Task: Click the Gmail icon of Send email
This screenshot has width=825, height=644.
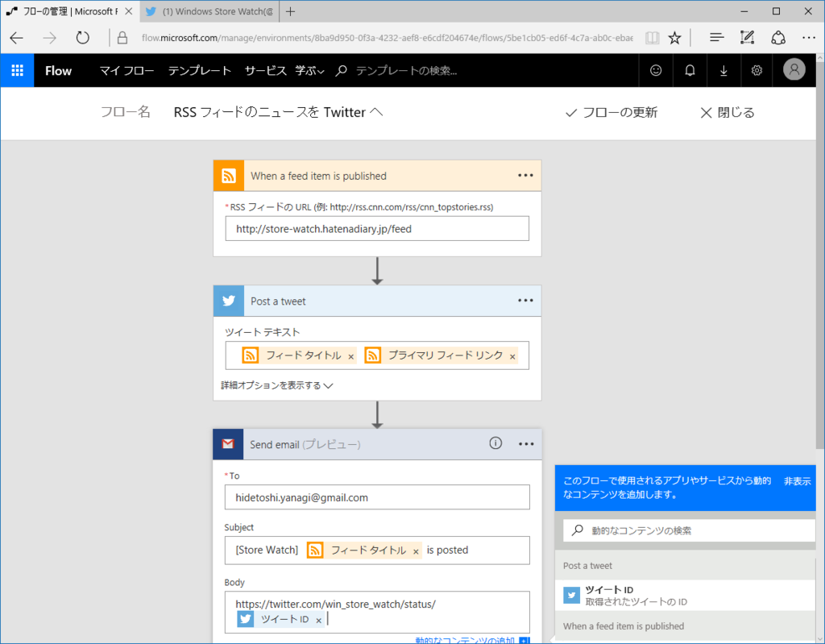Action: (228, 444)
